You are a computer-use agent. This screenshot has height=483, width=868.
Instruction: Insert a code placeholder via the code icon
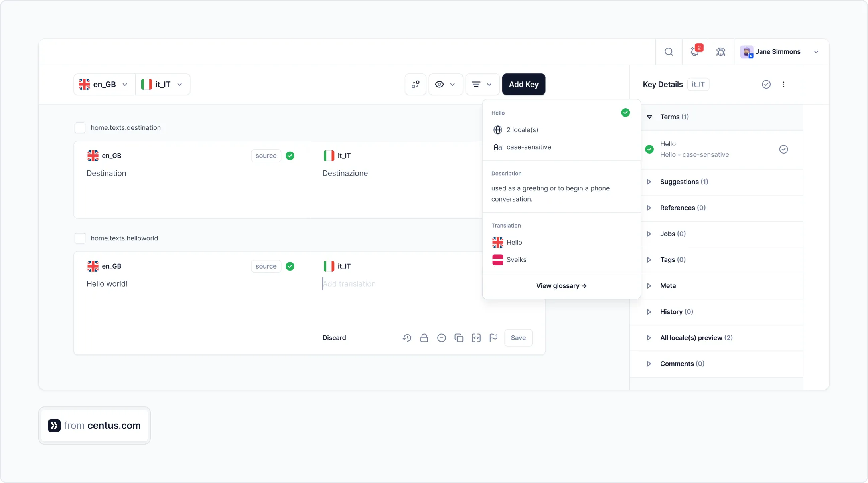tap(476, 338)
